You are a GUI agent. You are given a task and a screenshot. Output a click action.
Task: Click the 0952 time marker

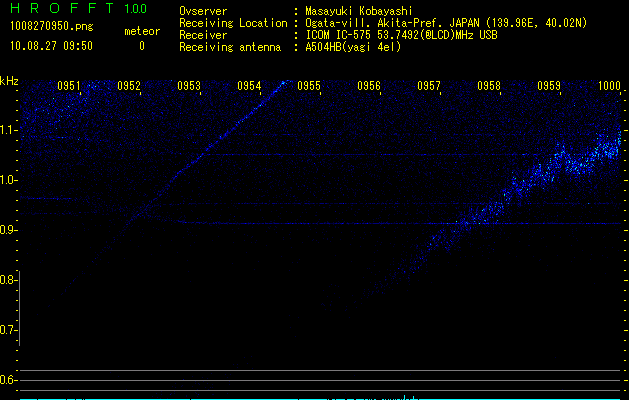(x=129, y=86)
